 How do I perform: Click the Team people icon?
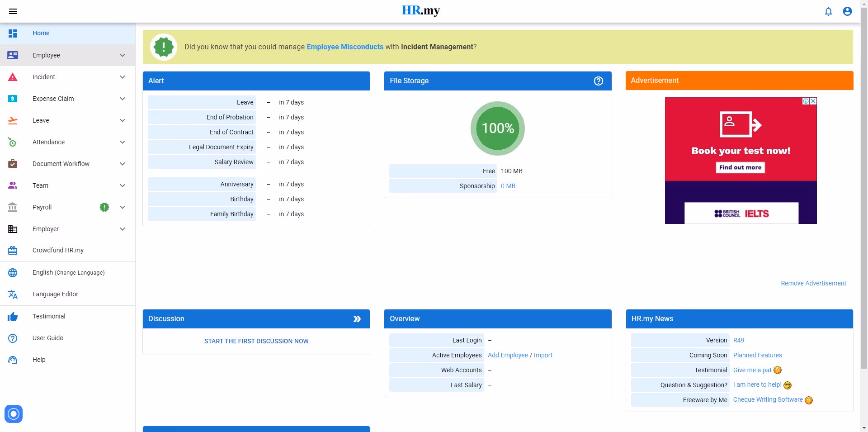point(13,185)
